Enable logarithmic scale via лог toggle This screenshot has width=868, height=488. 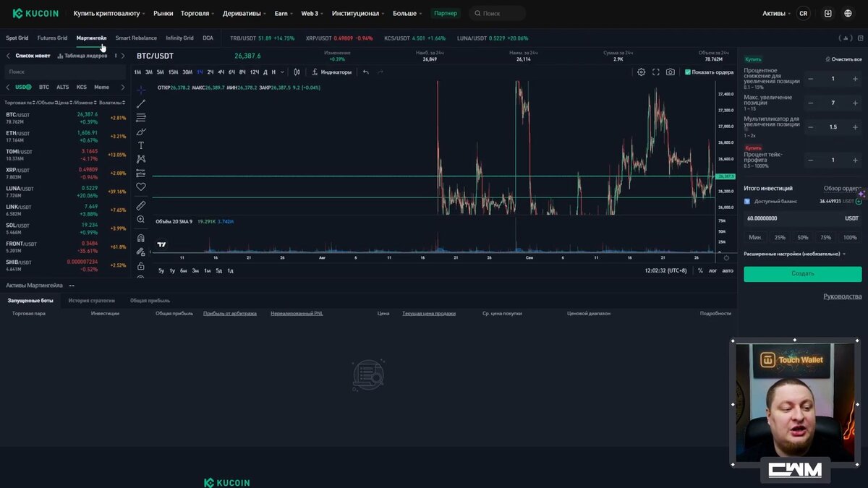tap(715, 270)
